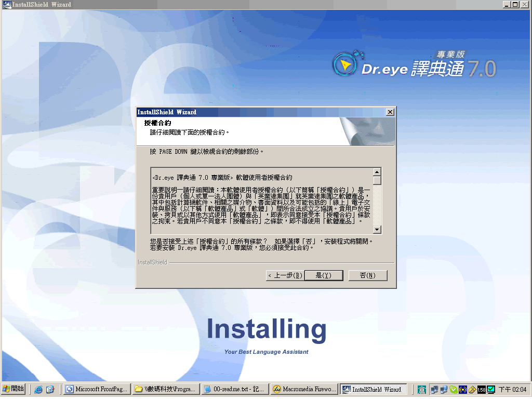Launch Internet Explorer from the quick launch bar
Viewport: 532px width, 399px height.
[38, 390]
